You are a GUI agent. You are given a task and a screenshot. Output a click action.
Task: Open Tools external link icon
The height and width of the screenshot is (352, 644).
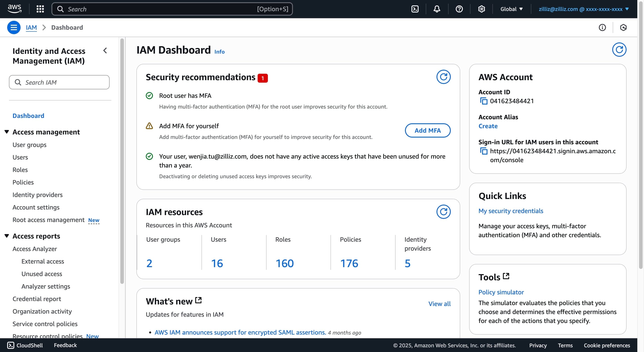pos(506,276)
